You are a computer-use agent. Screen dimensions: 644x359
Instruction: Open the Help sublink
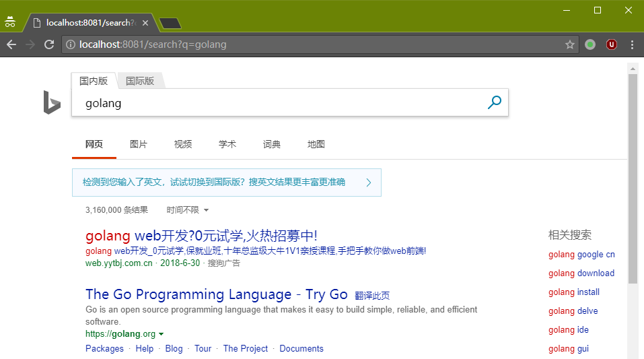click(145, 348)
